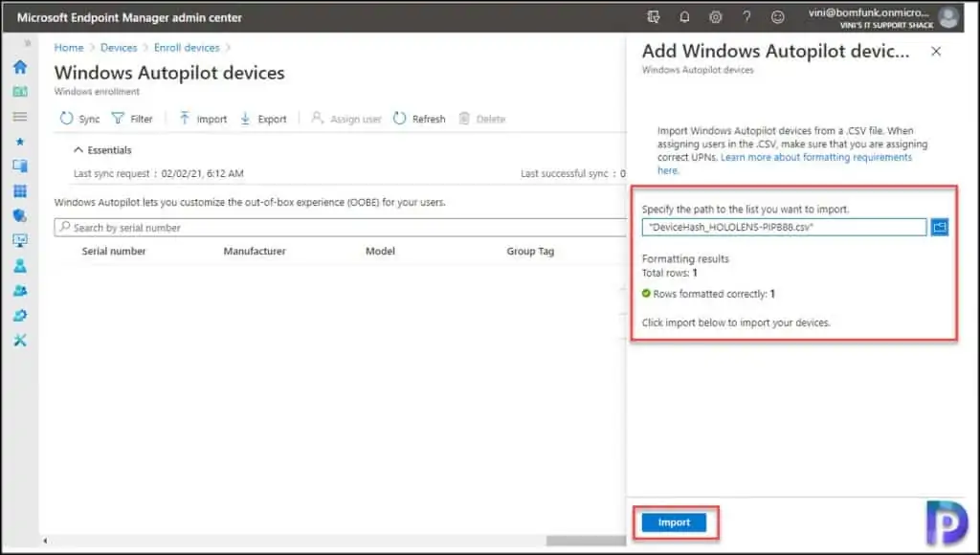Open Groups icon in sidebar
The height and width of the screenshot is (555, 980).
tap(20, 291)
